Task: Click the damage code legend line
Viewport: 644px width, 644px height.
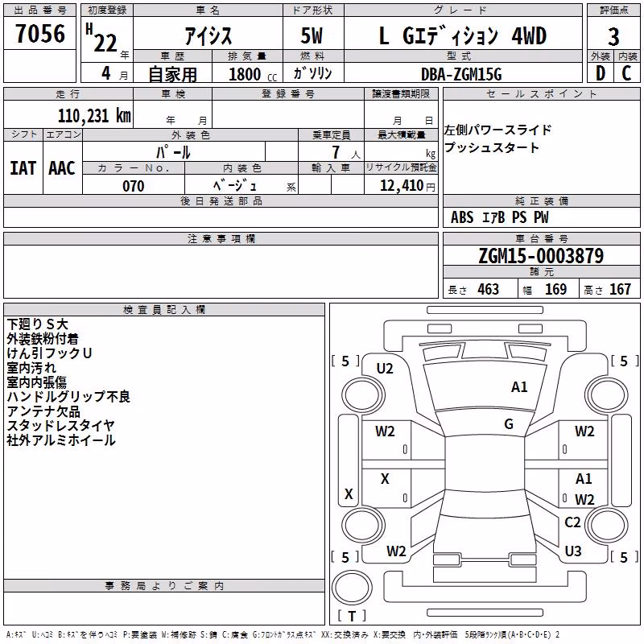Action: [283, 635]
